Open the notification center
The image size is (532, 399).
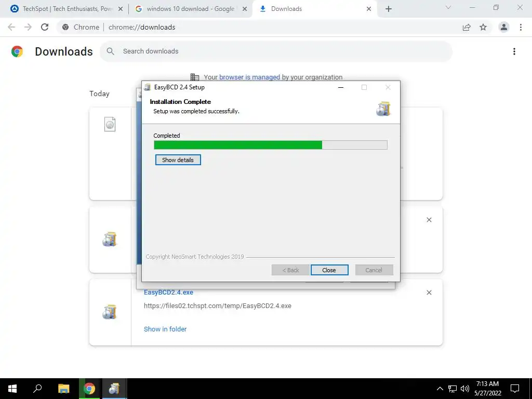coord(515,389)
